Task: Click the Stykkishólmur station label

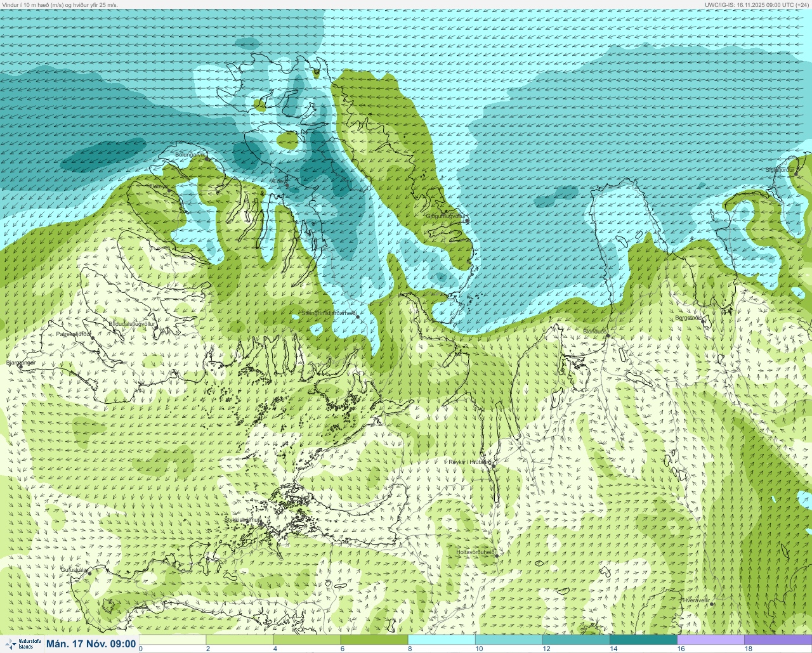Action: click(x=242, y=520)
